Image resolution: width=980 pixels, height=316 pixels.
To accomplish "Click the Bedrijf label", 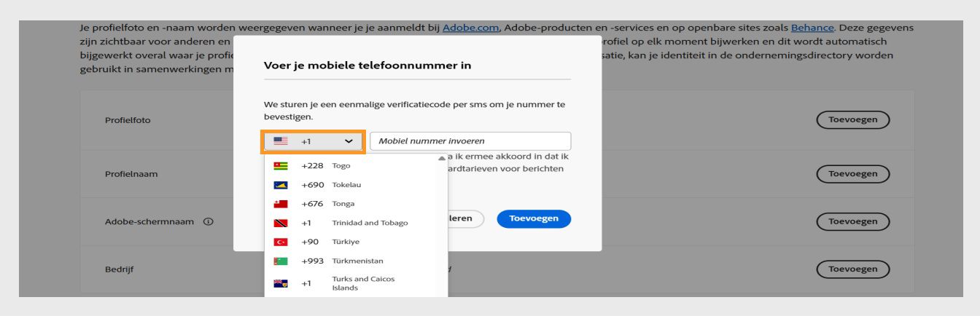I will [x=119, y=269].
